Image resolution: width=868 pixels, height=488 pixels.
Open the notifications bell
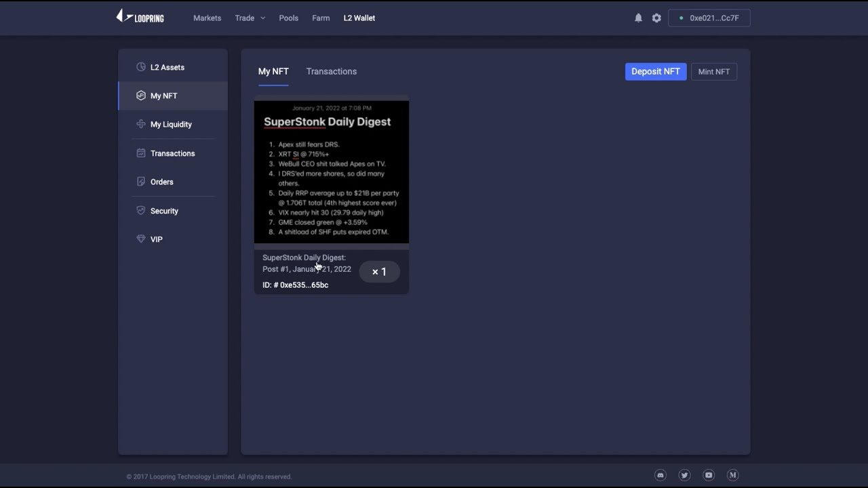tap(638, 18)
